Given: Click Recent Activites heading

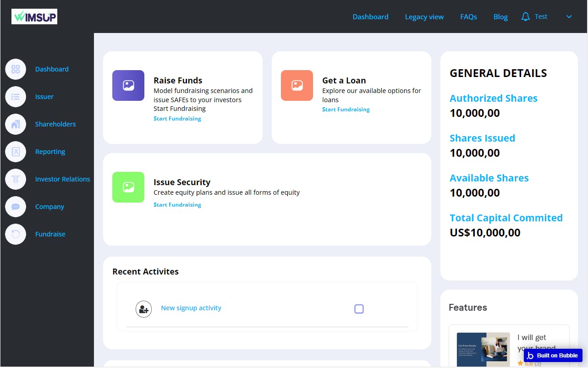Looking at the screenshot, I should pos(145,272).
